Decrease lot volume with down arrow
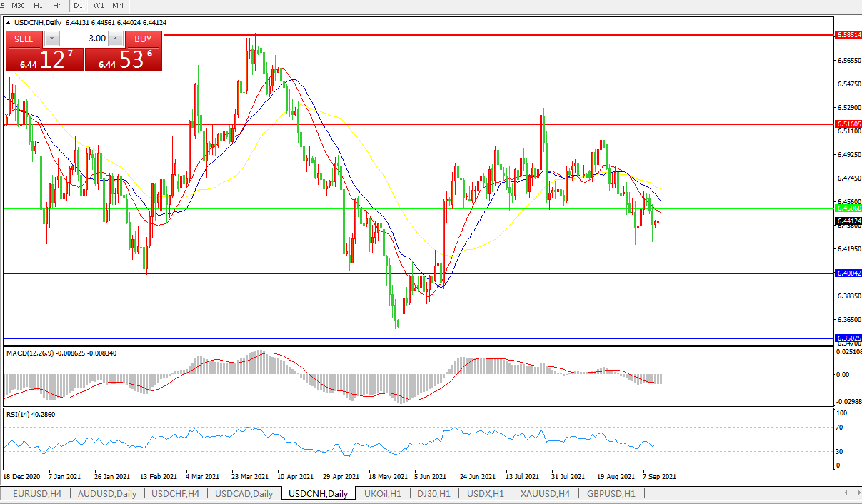This screenshot has width=862, height=504. [51, 39]
